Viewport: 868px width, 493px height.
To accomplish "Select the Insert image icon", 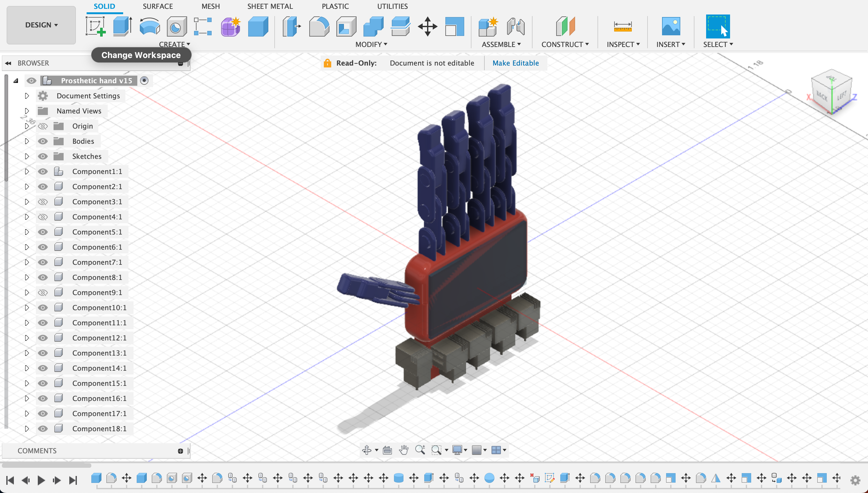I will pos(671,26).
